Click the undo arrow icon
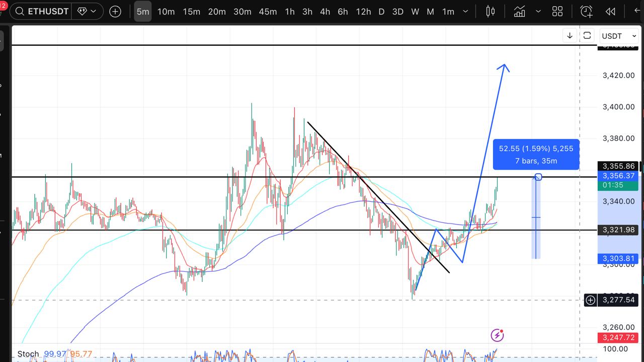Screen dimensions: 644x362 [x=638, y=11]
